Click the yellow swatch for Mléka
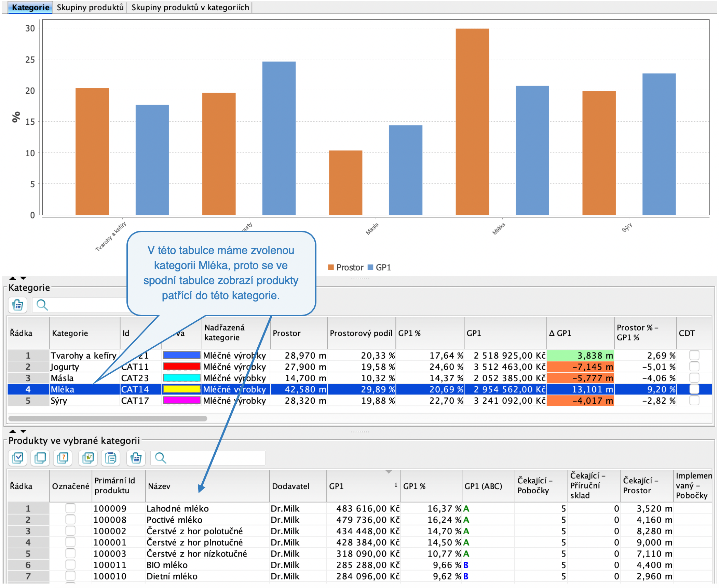Screen dimensions: 719x588 click(181, 389)
